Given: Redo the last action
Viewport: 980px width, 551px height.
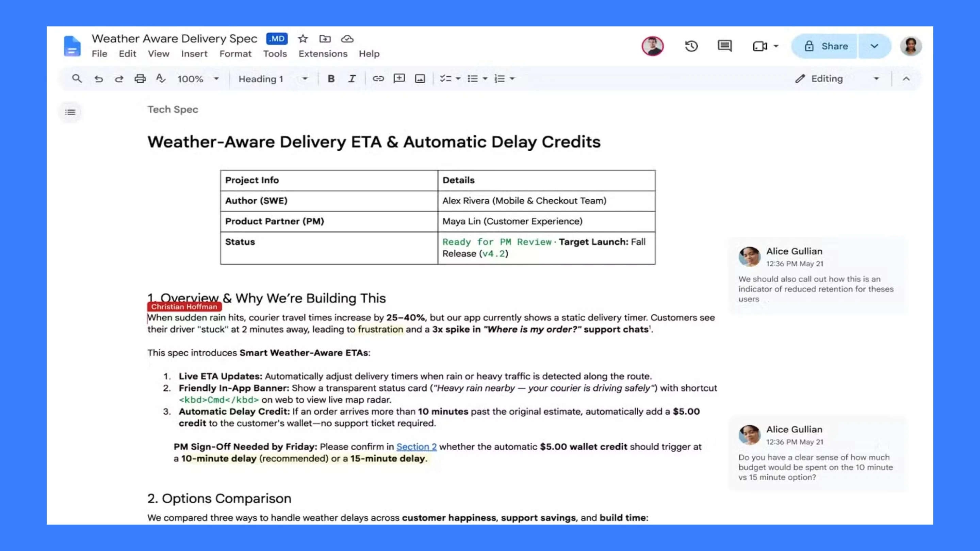Looking at the screenshot, I should point(119,79).
